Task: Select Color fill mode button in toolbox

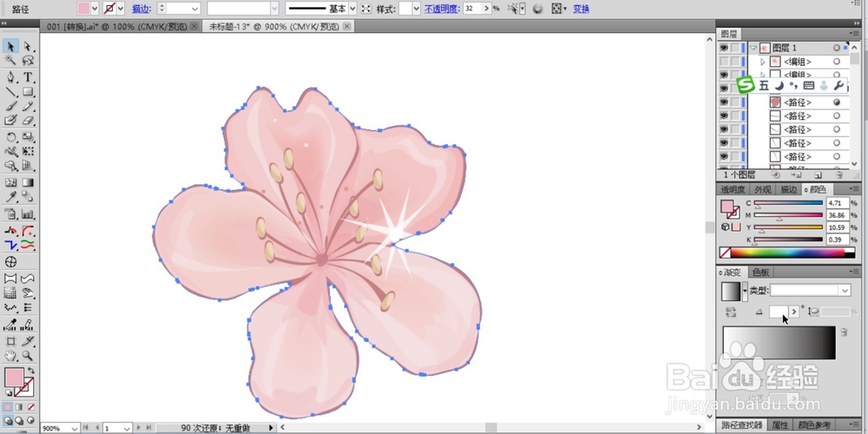Action: [x=7, y=407]
